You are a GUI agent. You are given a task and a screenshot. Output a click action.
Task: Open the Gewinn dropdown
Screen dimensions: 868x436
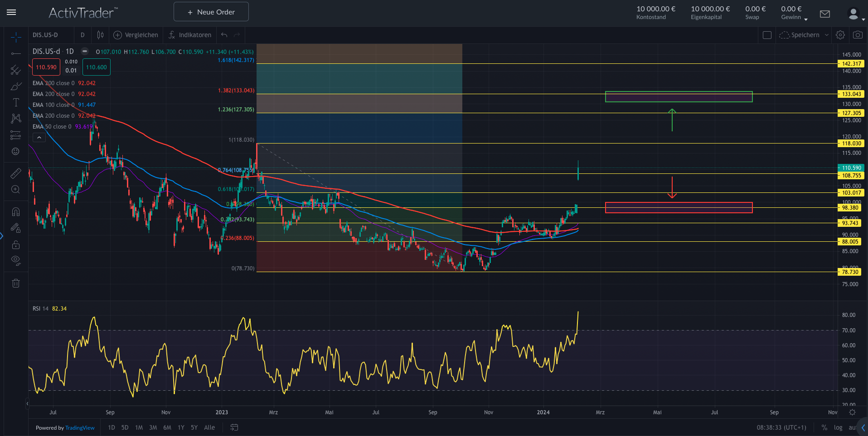[x=805, y=19]
